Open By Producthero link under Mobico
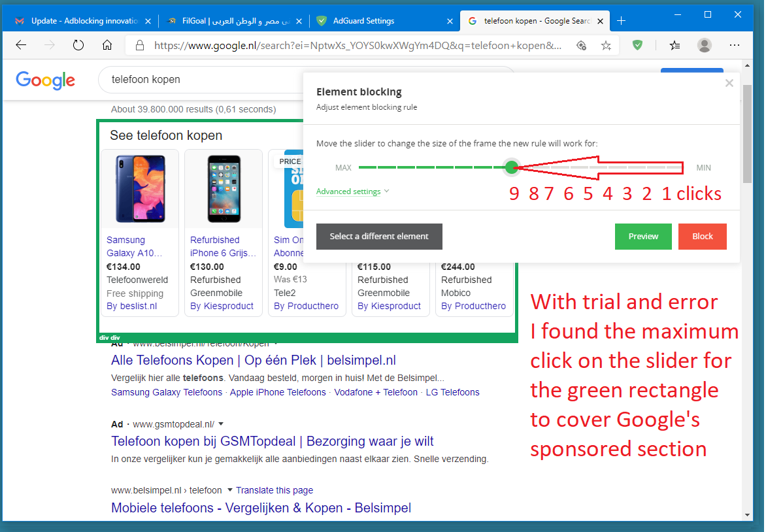This screenshot has height=532, width=766. click(x=473, y=307)
